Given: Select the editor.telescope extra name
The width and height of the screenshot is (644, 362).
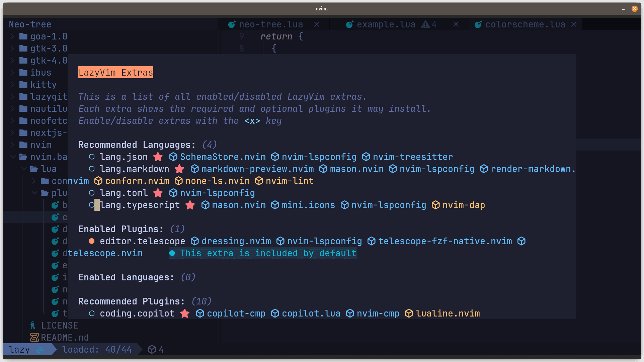Looking at the screenshot, I should click(143, 241).
